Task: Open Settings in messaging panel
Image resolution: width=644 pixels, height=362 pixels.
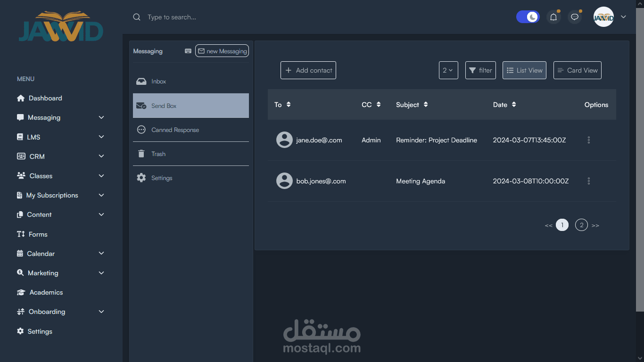Action: pos(191,178)
